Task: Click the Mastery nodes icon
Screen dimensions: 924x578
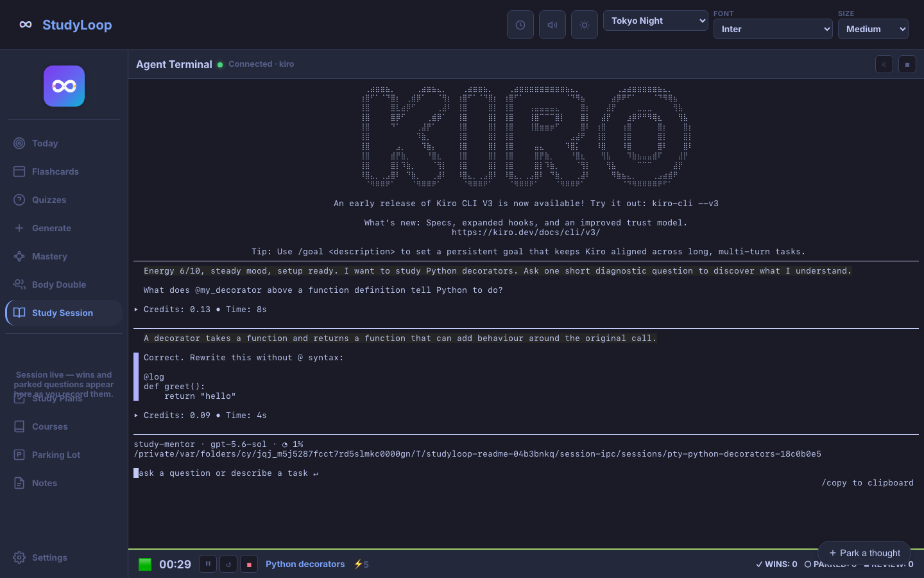Action: coord(19,256)
